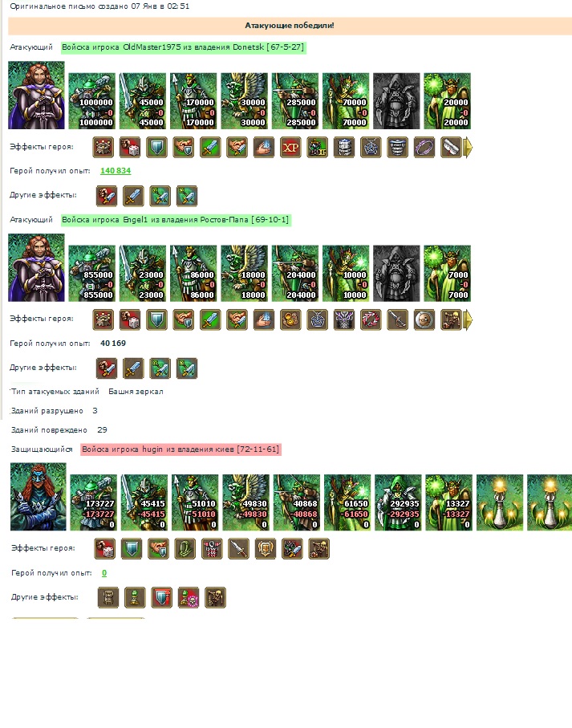Click OldMaster1975's hero portrait

37,96
